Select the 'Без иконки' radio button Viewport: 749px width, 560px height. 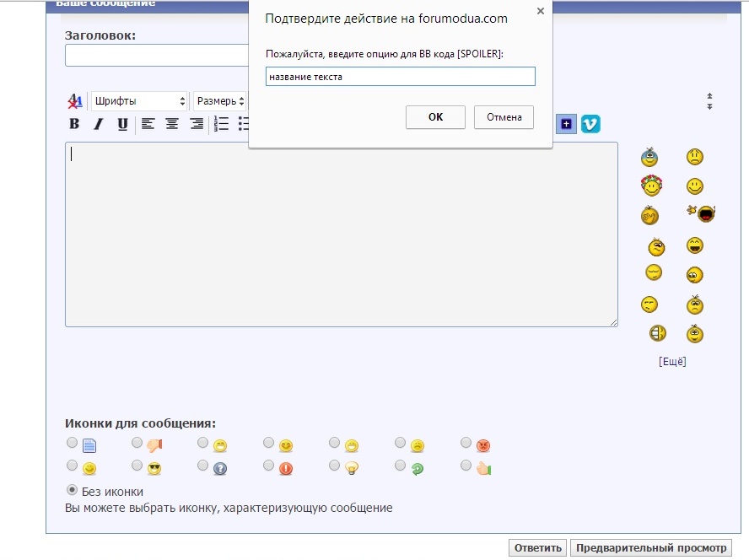[72, 490]
